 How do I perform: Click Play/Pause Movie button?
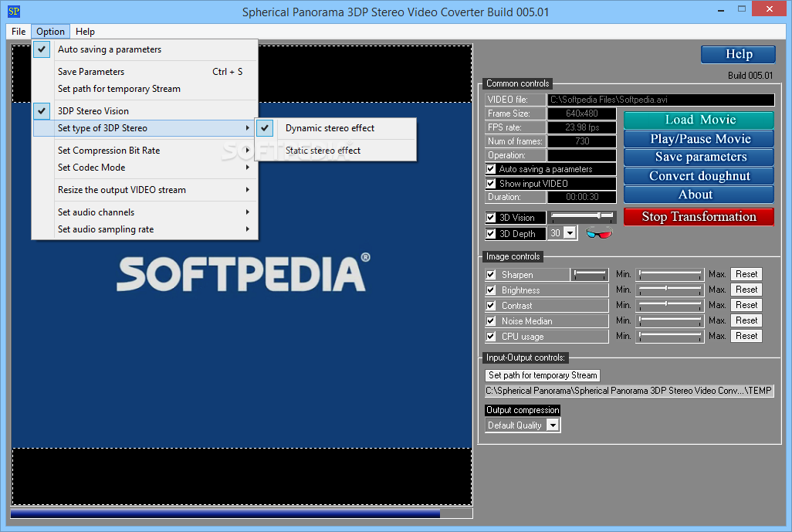(x=699, y=139)
